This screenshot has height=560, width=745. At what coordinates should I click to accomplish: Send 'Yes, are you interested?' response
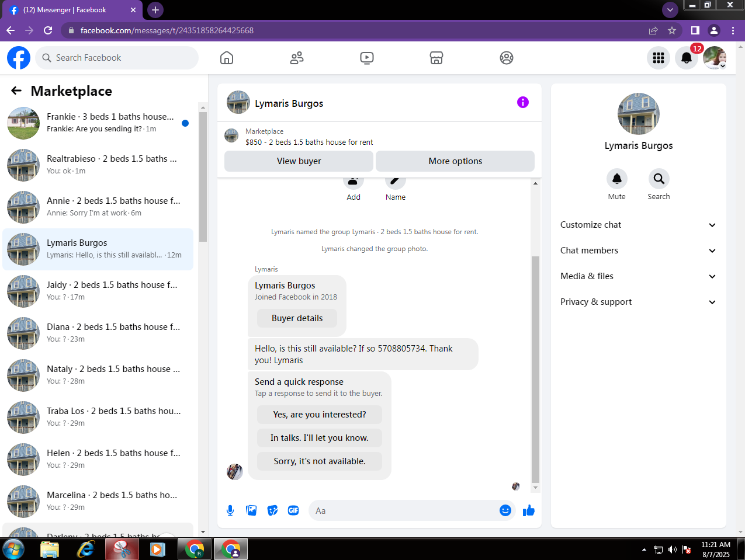coord(320,415)
